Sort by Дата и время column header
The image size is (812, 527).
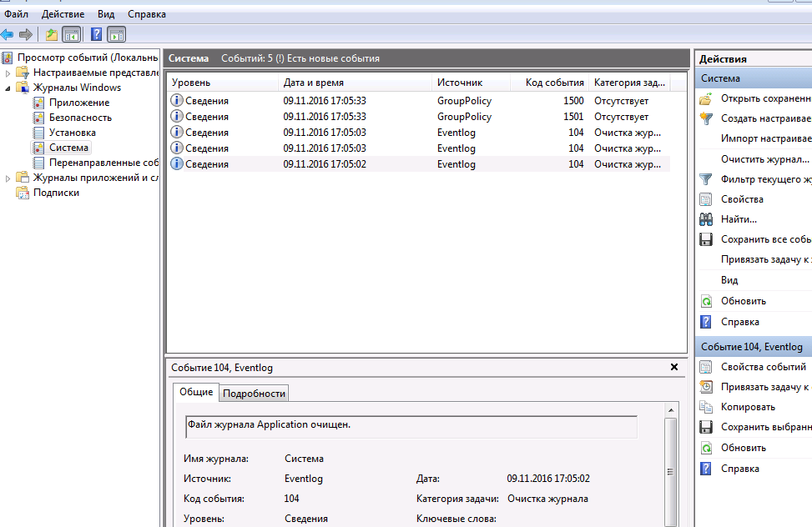355,83
